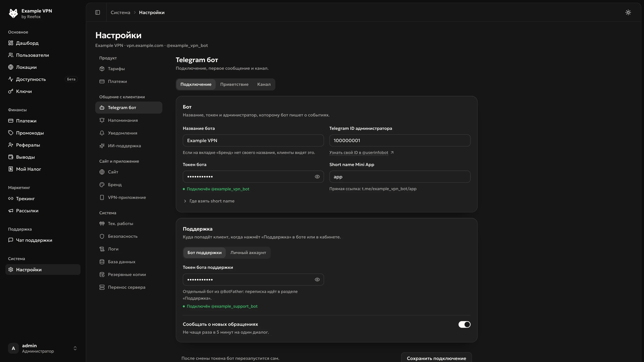Open Рефералы section
The image size is (644, 362).
click(x=43, y=145)
